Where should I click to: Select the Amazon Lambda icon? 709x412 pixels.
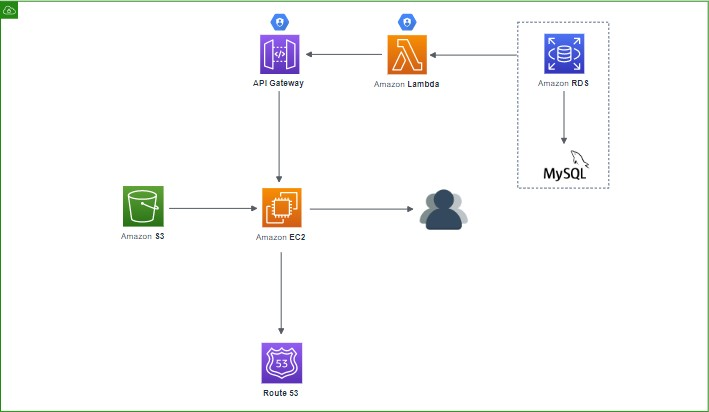(407, 55)
